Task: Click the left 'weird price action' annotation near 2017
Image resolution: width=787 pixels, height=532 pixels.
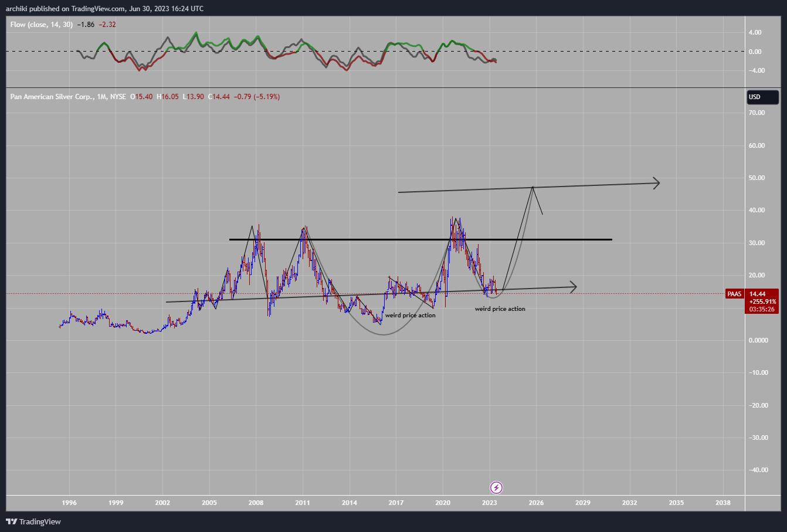Action: (x=411, y=315)
